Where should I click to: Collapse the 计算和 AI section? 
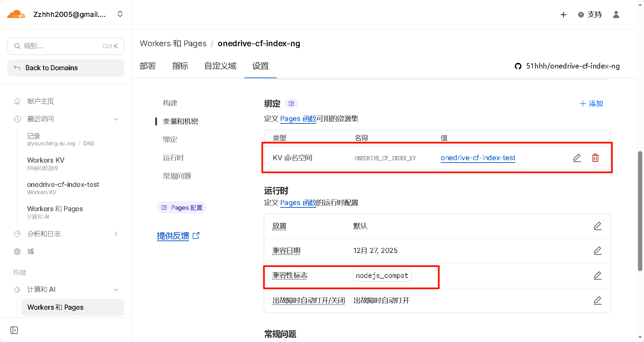(x=116, y=290)
